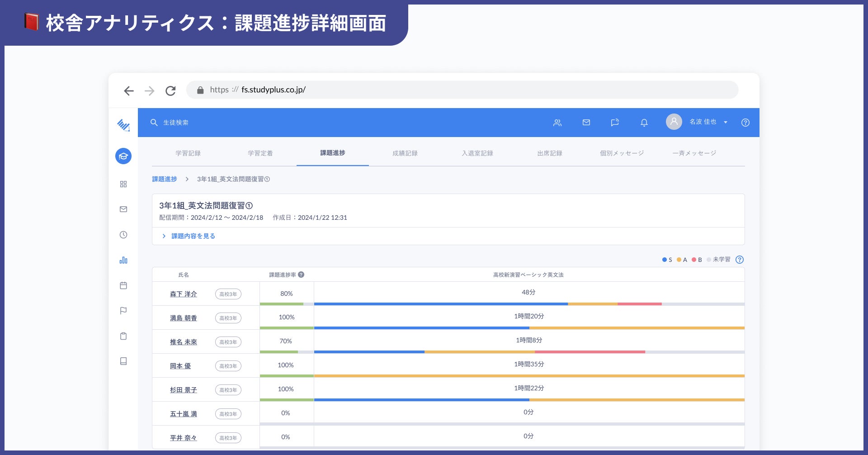The image size is (868, 455).
Task: Switch to the 学習記録 tab
Action: 188,153
